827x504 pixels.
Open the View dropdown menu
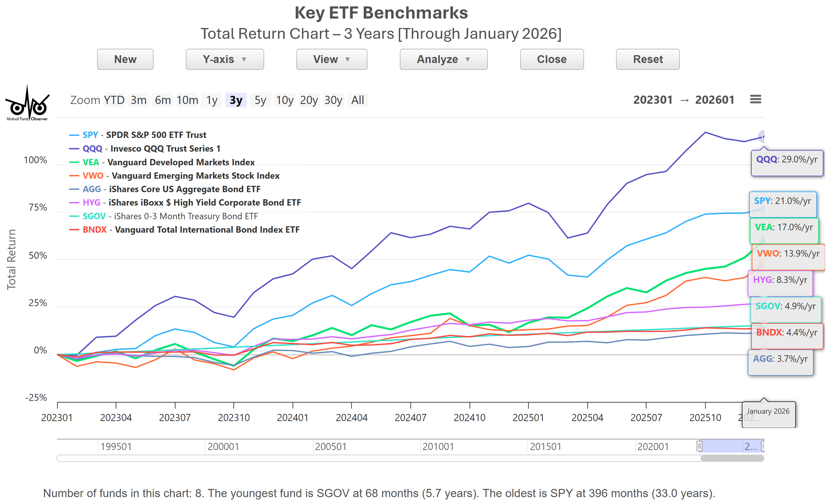332,59
